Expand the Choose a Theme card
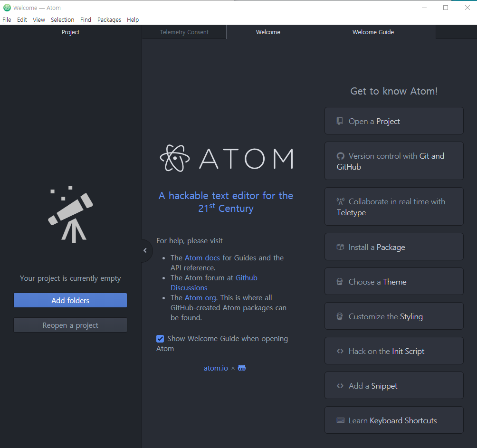The width and height of the screenshot is (477, 448). coord(394,281)
